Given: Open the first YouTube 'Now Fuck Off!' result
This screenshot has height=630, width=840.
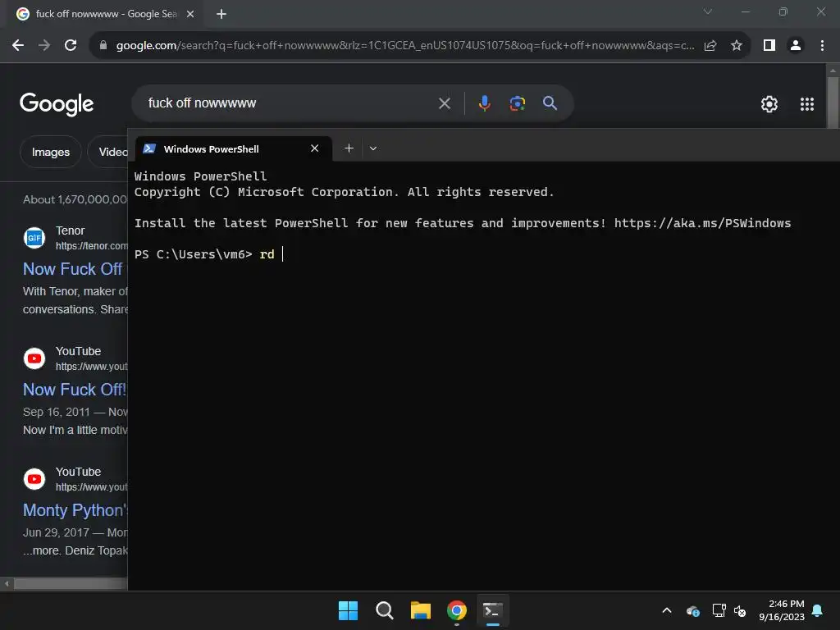Looking at the screenshot, I should pos(75,390).
